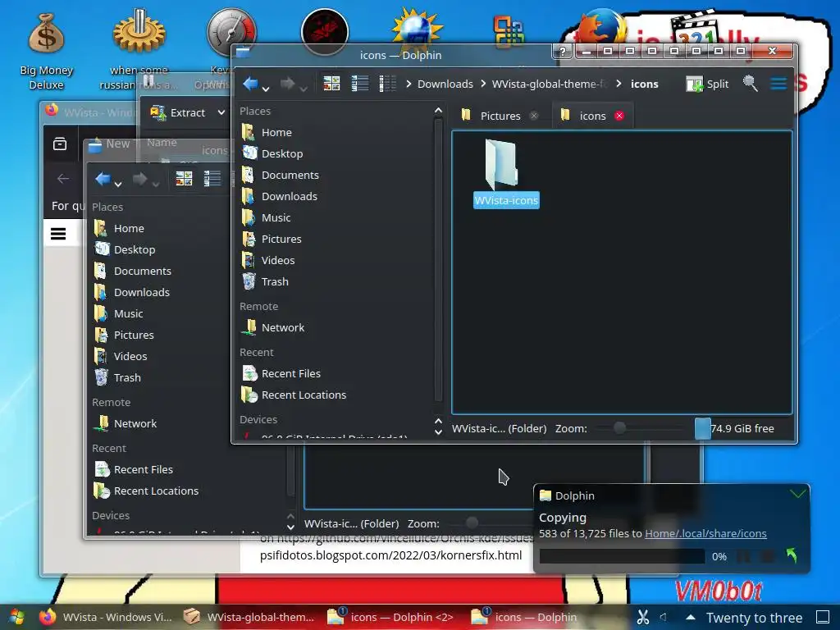
Task: Click the copy progress bar in notification
Action: pyautogui.click(x=622, y=556)
